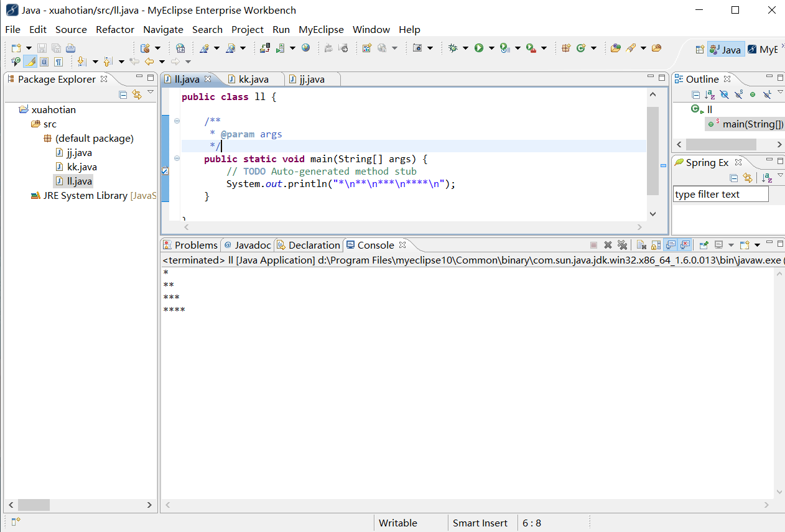
Task: Toggle Link with Editor in Package Explorer
Action: [x=137, y=94]
